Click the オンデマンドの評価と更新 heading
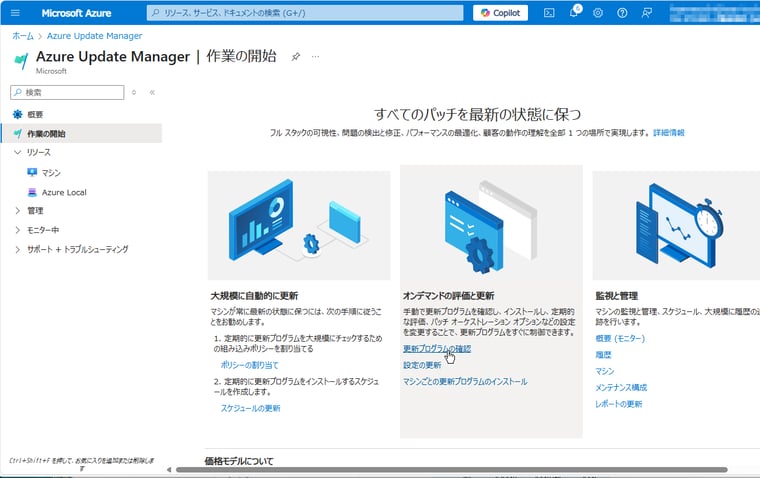This screenshot has width=760, height=478. coord(448,296)
